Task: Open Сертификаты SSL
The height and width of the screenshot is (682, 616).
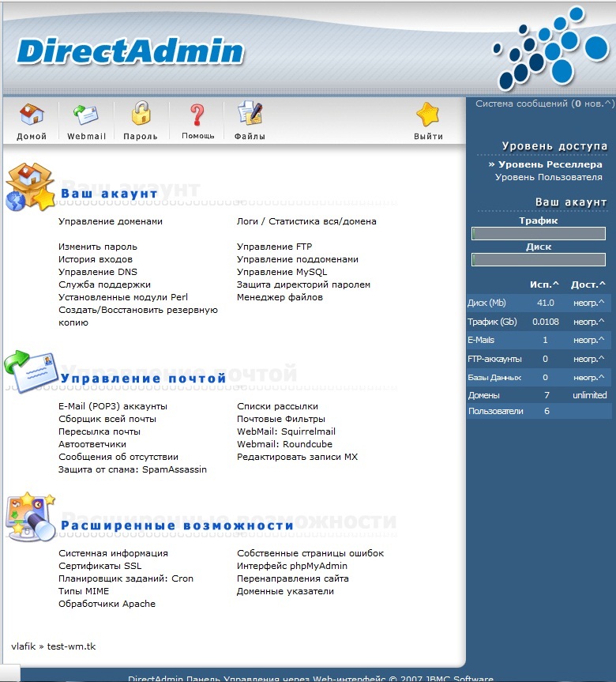Action: [100, 566]
